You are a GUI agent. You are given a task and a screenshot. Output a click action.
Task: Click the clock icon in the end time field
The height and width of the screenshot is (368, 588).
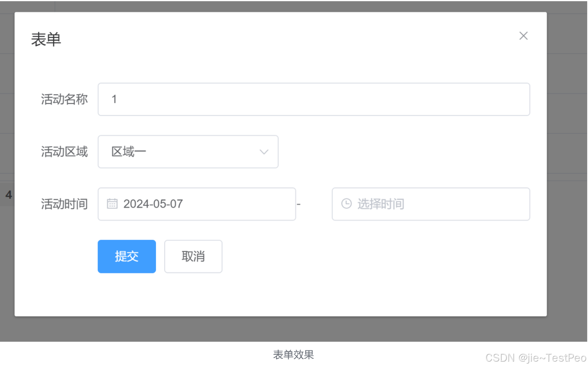click(346, 204)
